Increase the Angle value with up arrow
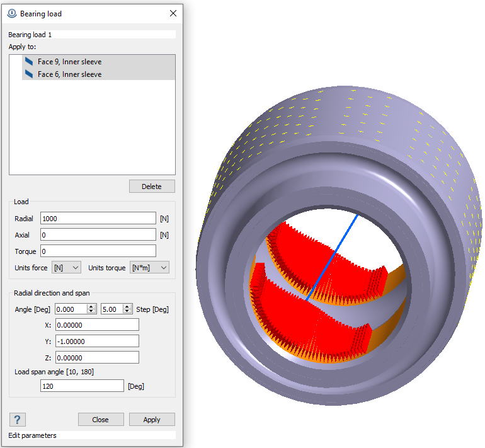485x448 pixels. (x=91, y=307)
